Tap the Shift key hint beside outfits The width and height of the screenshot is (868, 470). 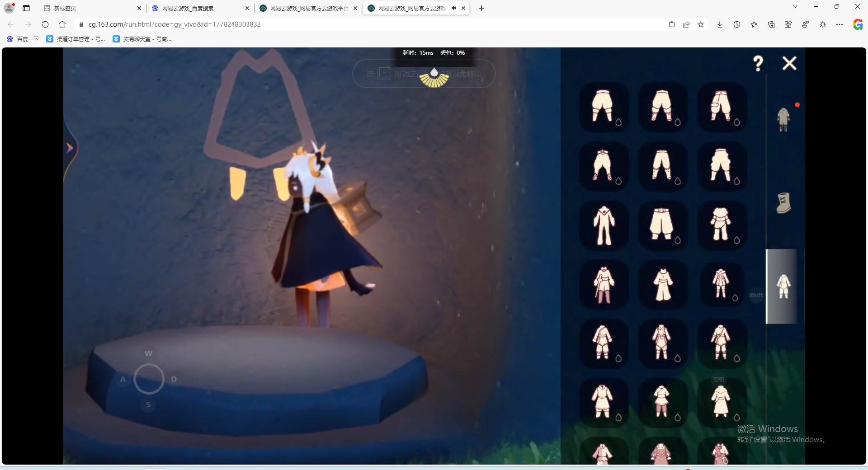point(756,296)
